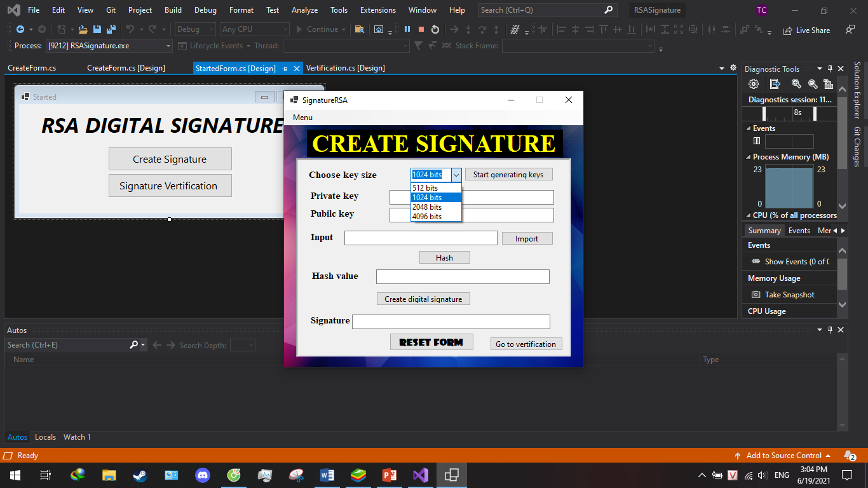Switch to the CreateForm.cs tab
This screenshot has width=868, height=488.
[x=32, y=68]
